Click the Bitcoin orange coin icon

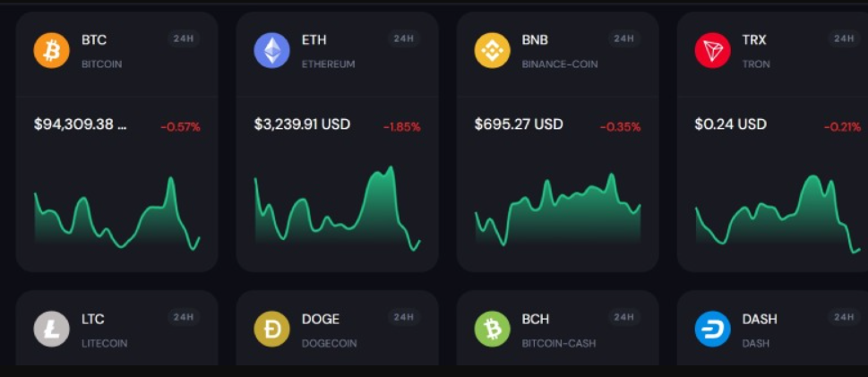click(51, 51)
